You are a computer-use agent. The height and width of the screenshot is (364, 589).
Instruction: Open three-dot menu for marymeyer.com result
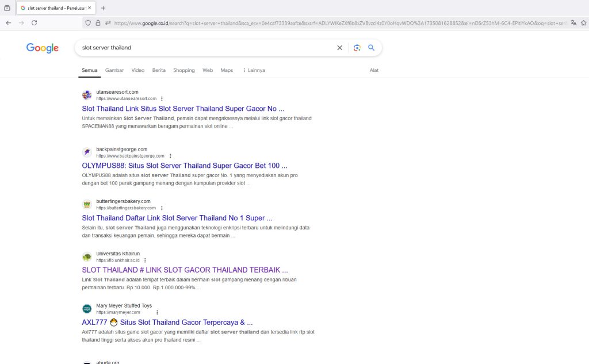[x=157, y=312]
